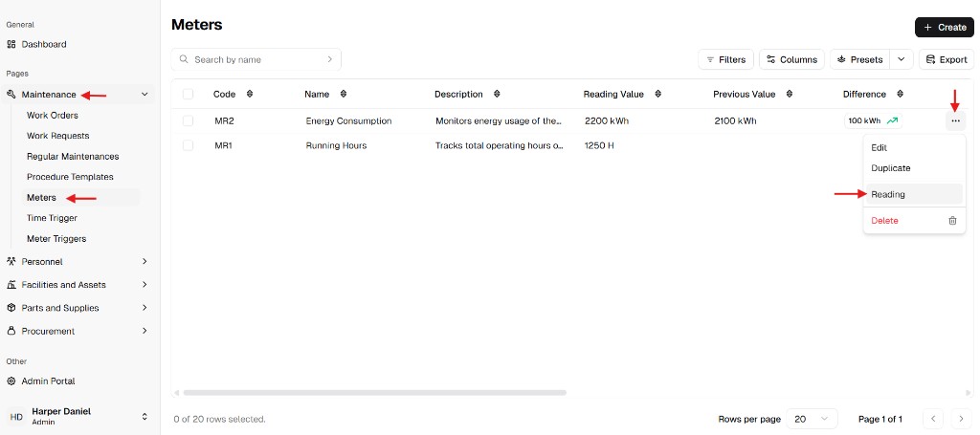Go to next page arrow
Screen dimensions: 980x435
pos(961,419)
